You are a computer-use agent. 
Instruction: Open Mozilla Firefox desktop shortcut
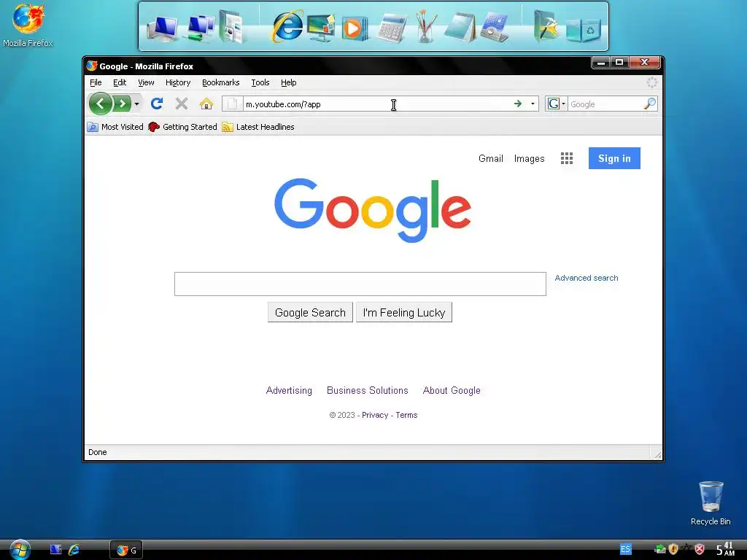(x=28, y=26)
